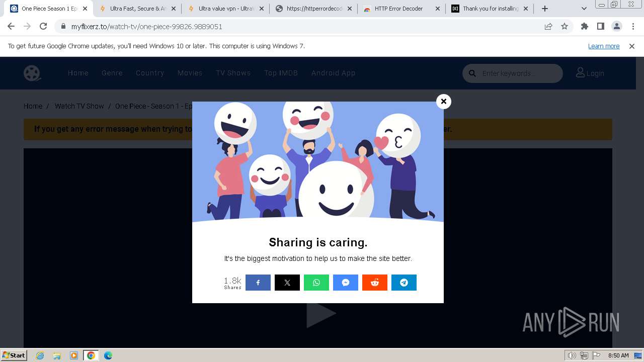Share on Reddit button
The height and width of the screenshot is (362, 644).
[x=375, y=283]
